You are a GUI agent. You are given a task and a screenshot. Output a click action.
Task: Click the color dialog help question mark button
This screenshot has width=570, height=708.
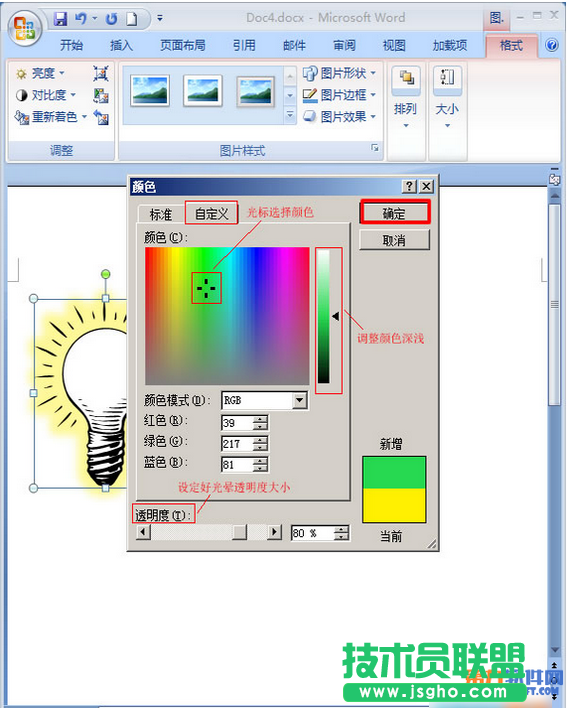(409, 186)
